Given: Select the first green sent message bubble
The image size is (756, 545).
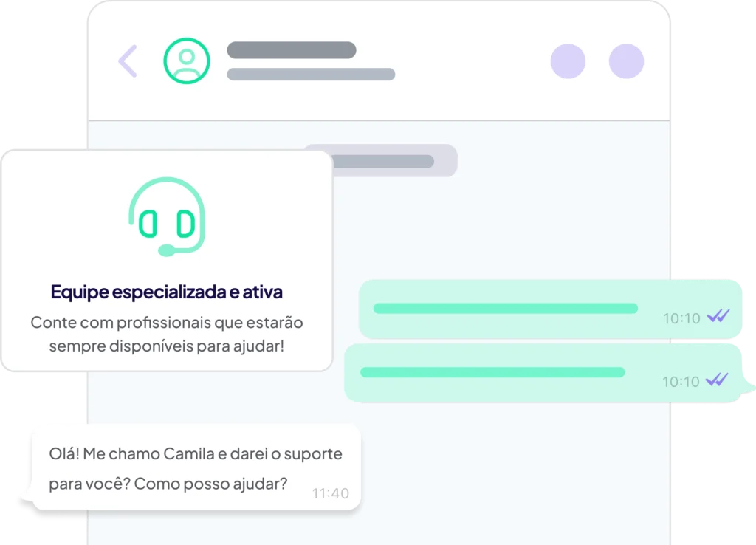Looking at the screenshot, I should (x=549, y=309).
